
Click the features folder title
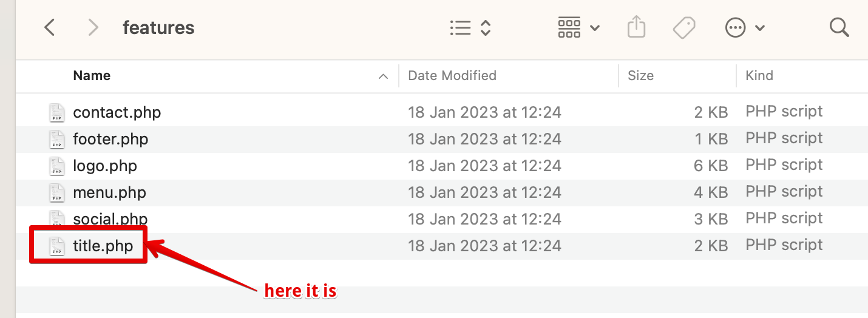point(158,27)
